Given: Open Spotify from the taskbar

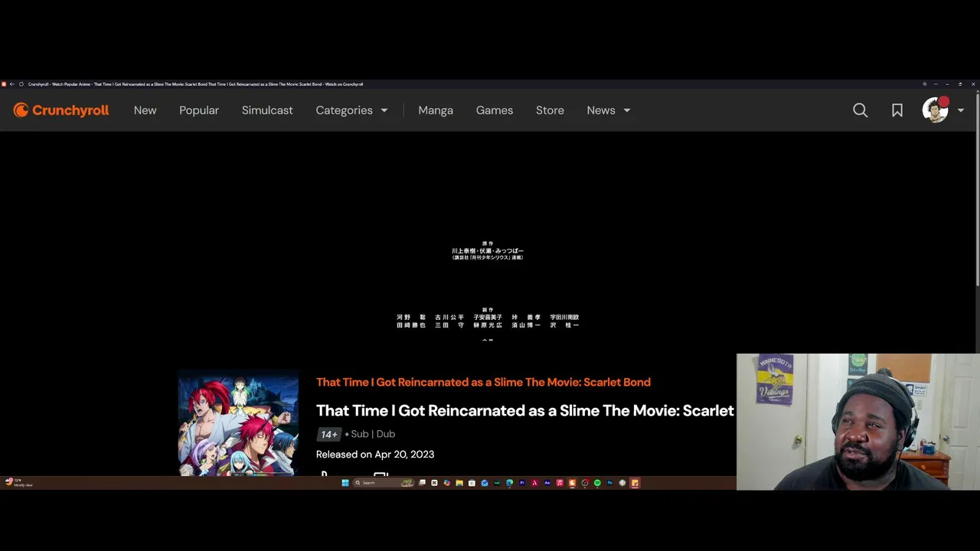Looking at the screenshot, I should pyautogui.click(x=597, y=483).
